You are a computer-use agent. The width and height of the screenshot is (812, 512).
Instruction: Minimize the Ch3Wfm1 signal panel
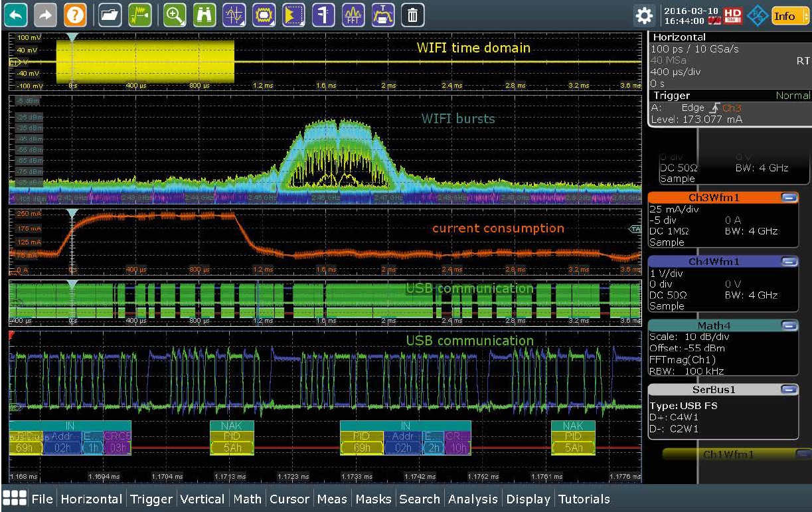click(x=789, y=198)
